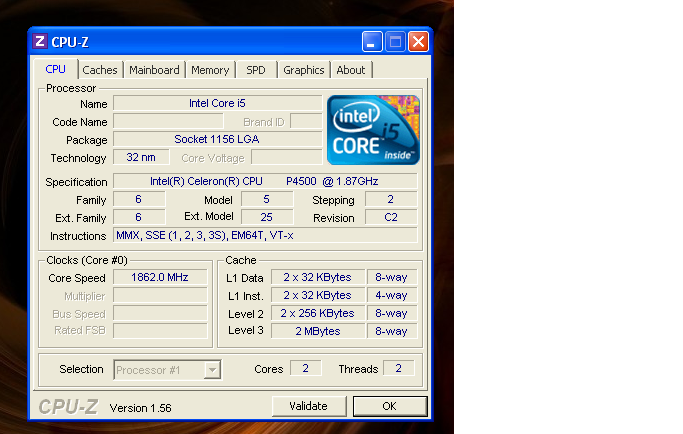
Task: Click the Version 1.56 label
Action: (x=140, y=408)
